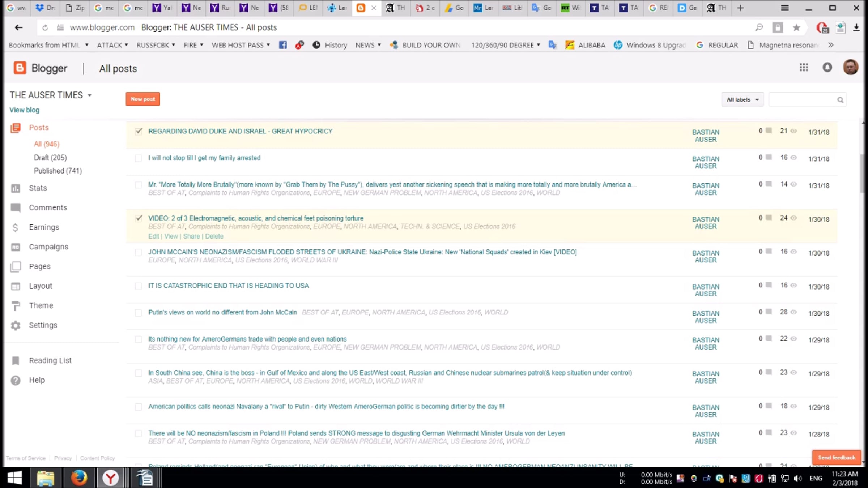The width and height of the screenshot is (868, 488).
Task: Click the Facebook bookmark icon
Action: 283,45
